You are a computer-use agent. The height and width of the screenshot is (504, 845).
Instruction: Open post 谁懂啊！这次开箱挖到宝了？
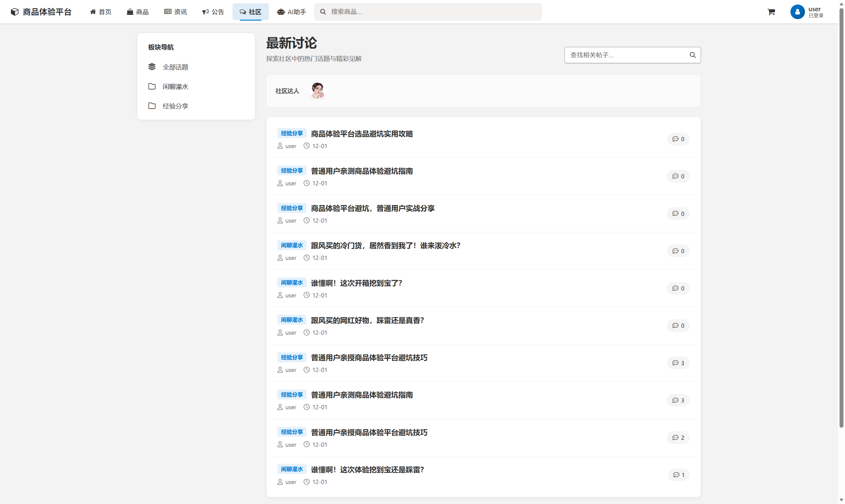click(x=356, y=283)
